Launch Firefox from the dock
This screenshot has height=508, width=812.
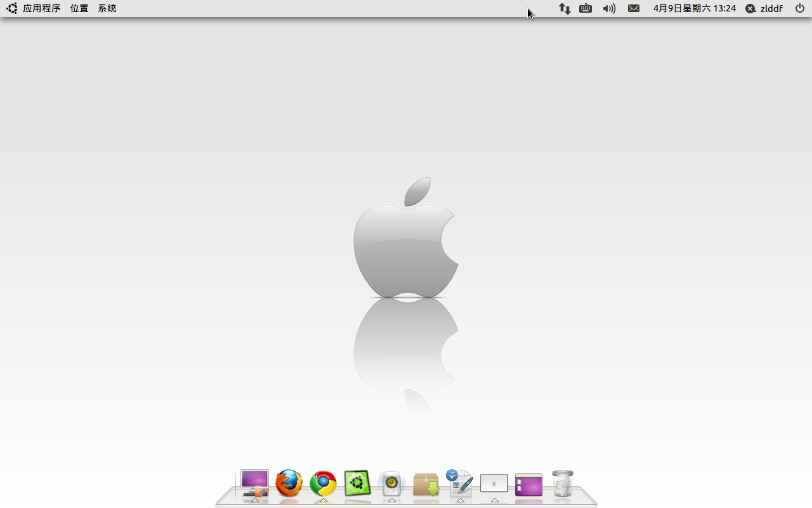289,484
